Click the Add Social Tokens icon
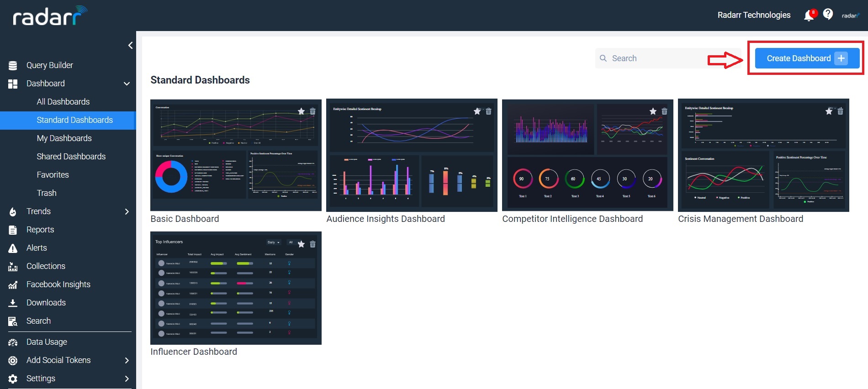868x389 pixels. point(13,360)
